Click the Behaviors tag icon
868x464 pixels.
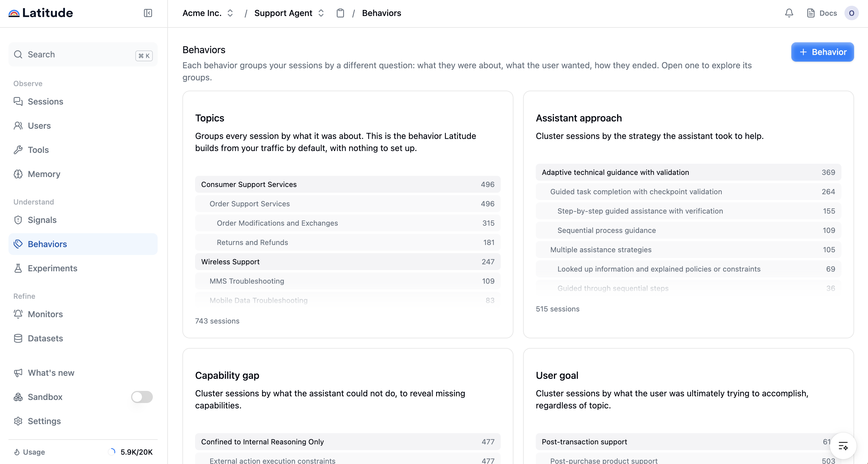pos(18,244)
